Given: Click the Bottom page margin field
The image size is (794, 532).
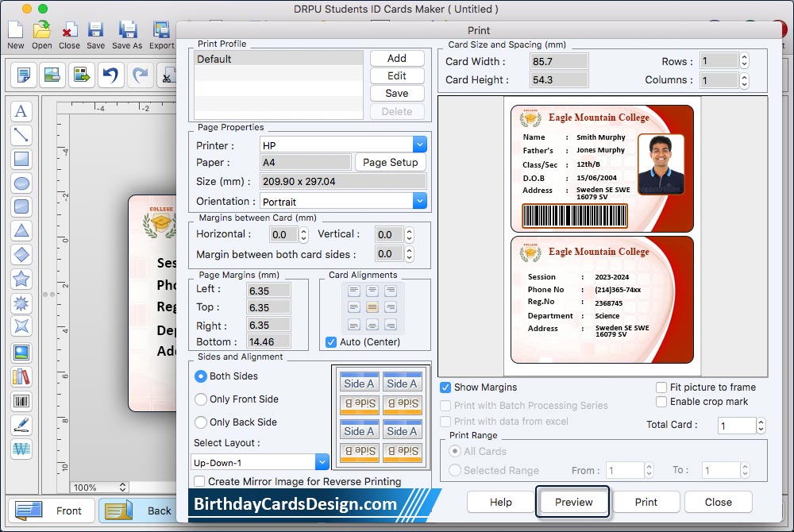Looking at the screenshot, I should pyautogui.click(x=268, y=341).
